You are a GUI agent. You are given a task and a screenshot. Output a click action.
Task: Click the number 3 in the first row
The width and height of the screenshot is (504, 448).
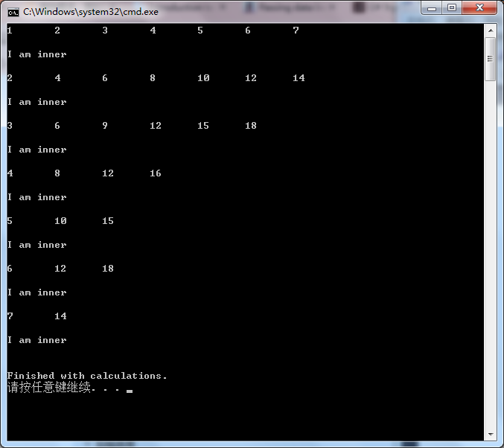pyautogui.click(x=105, y=31)
